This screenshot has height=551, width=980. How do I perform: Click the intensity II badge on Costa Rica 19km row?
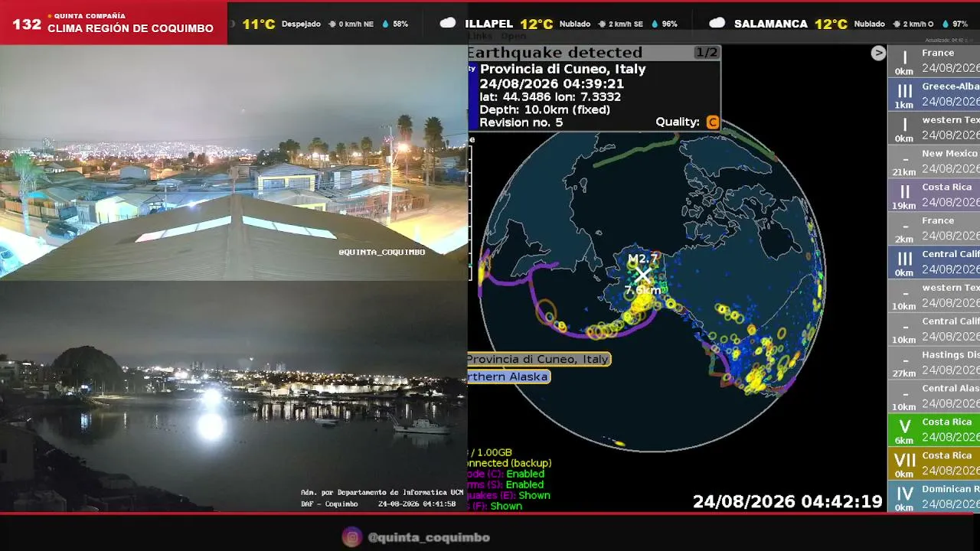click(x=904, y=196)
